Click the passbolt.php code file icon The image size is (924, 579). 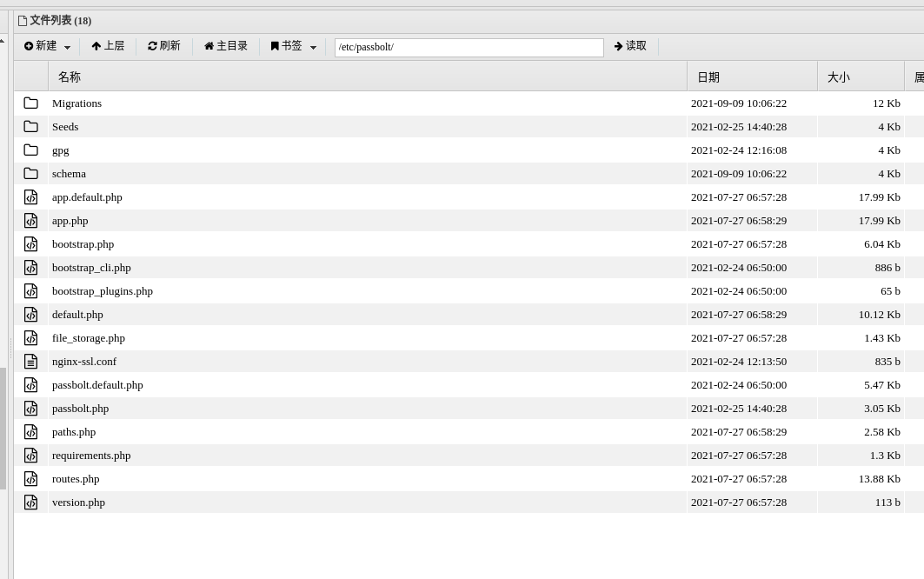(x=30, y=409)
